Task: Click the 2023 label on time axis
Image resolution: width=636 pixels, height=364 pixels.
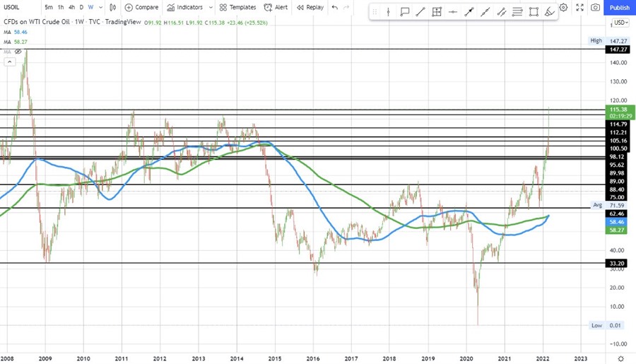Action: click(x=580, y=359)
